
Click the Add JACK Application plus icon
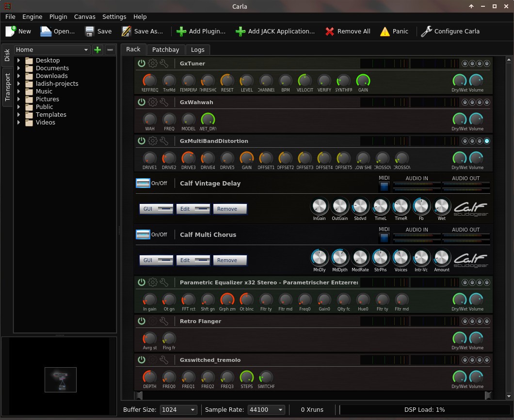(241, 31)
